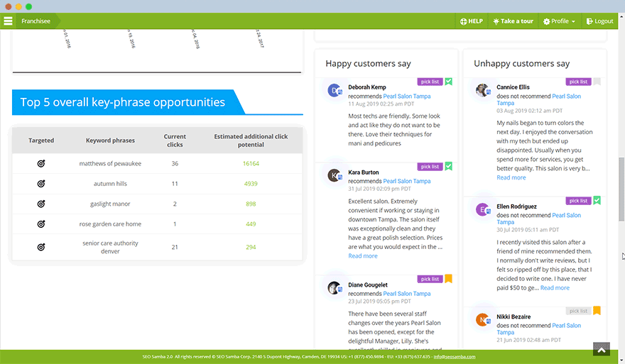The image size is (625, 364).
Task: Expand Read more in Kara Burton review
Action: pos(363,256)
